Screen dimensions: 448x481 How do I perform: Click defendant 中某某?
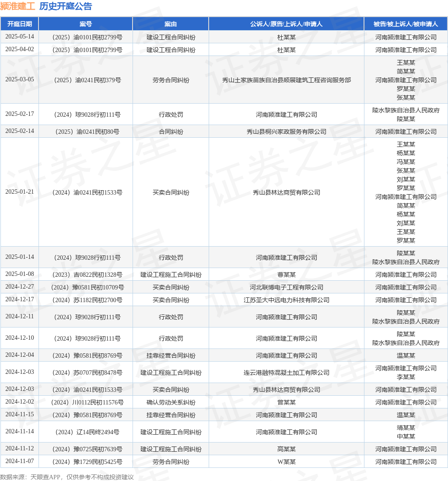[406, 436]
